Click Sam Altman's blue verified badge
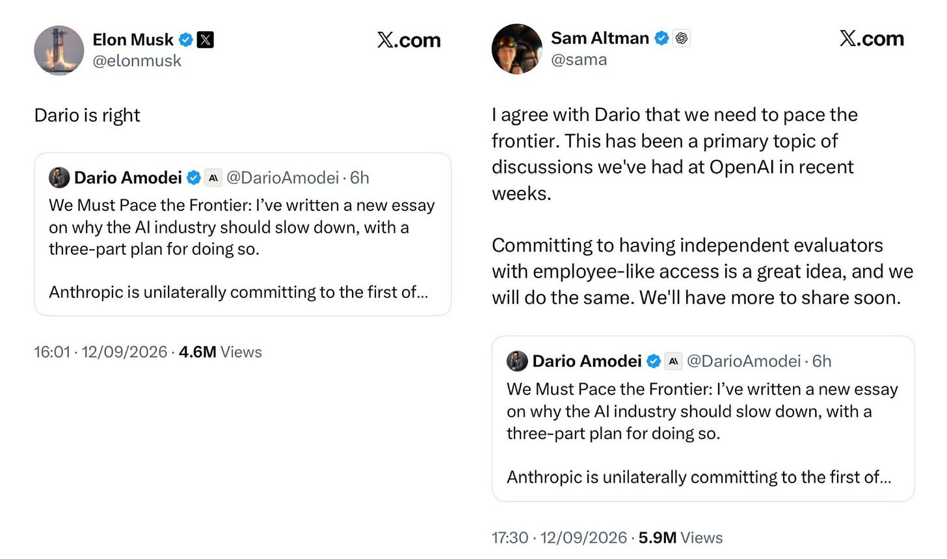947x560 pixels. click(661, 38)
